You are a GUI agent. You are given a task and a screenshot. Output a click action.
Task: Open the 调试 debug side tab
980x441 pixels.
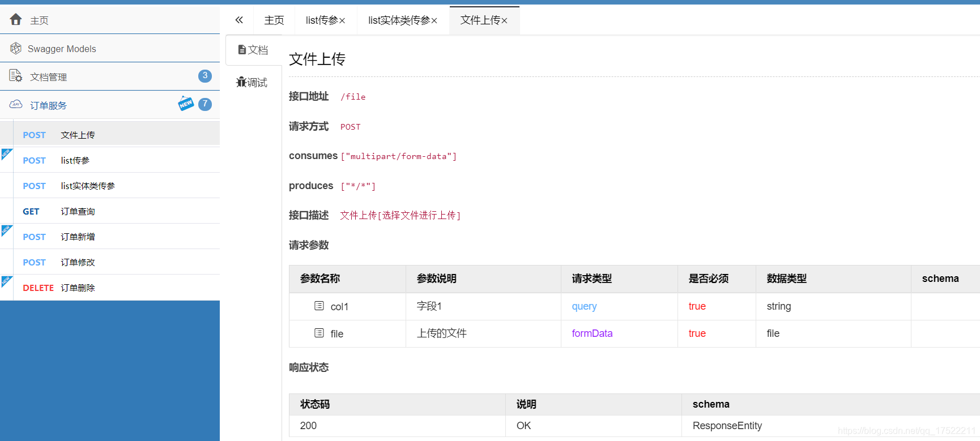pyautogui.click(x=253, y=82)
